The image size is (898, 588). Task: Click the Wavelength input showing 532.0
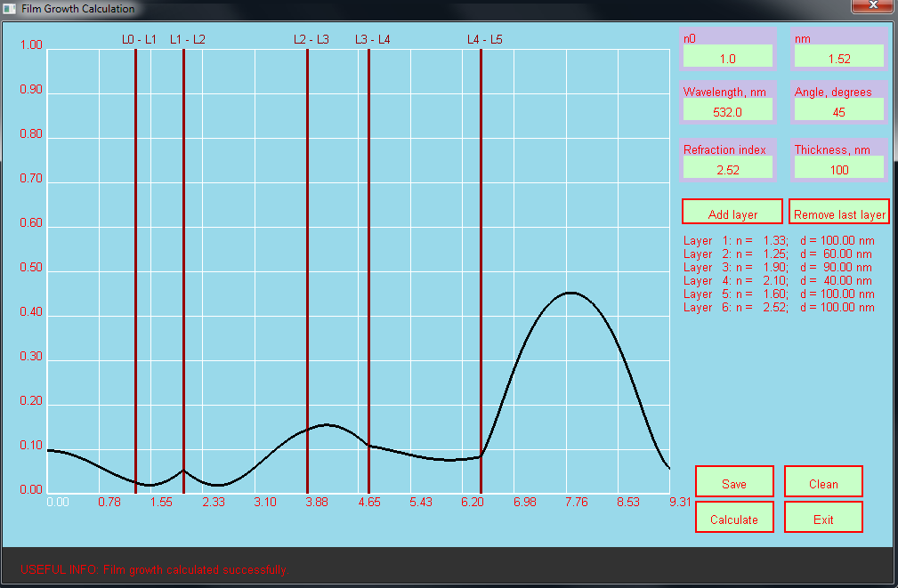click(x=728, y=111)
